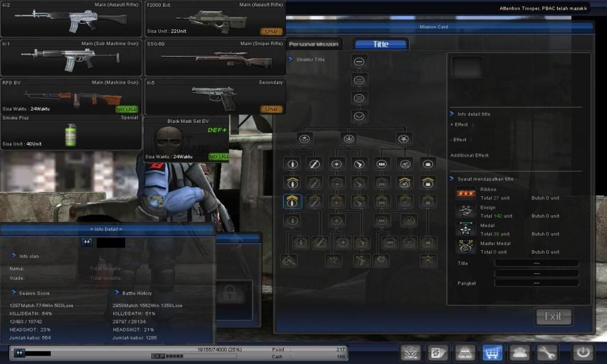Select the left branch star title icon
Image resolution: width=607 pixels, height=364 pixels.
click(x=304, y=139)
